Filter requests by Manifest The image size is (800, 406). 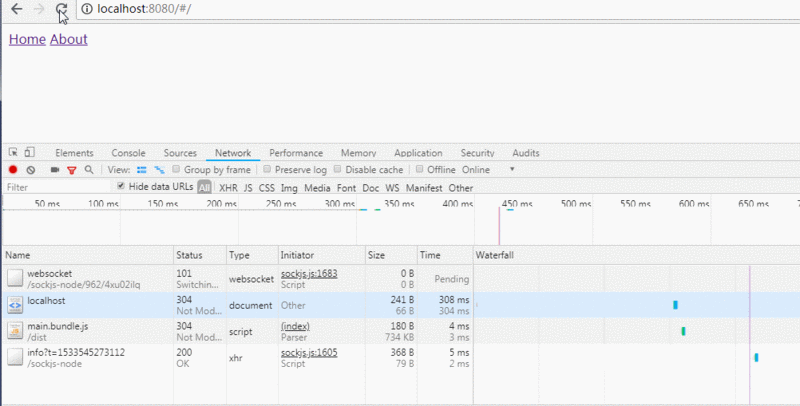click(424, 188)
